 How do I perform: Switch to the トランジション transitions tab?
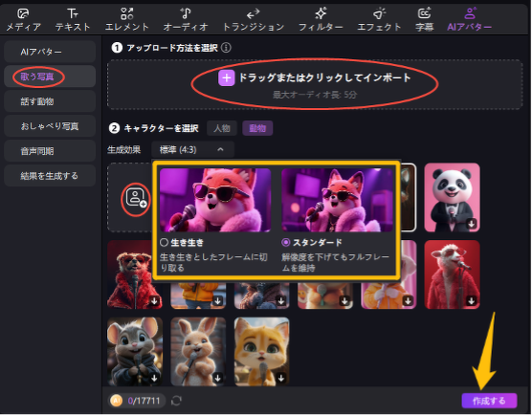(254, 20)
